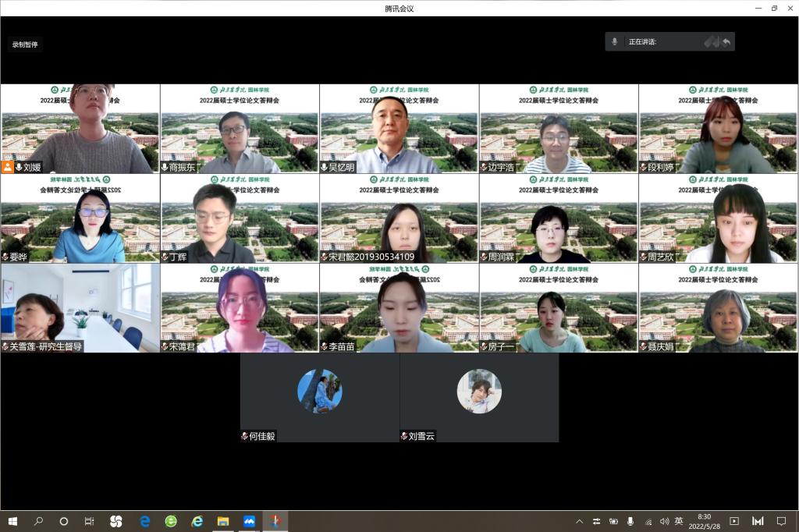Screen dimensions: 799x532
Task: Click the 录制暂停 recording status button
Action: point(25,44)
